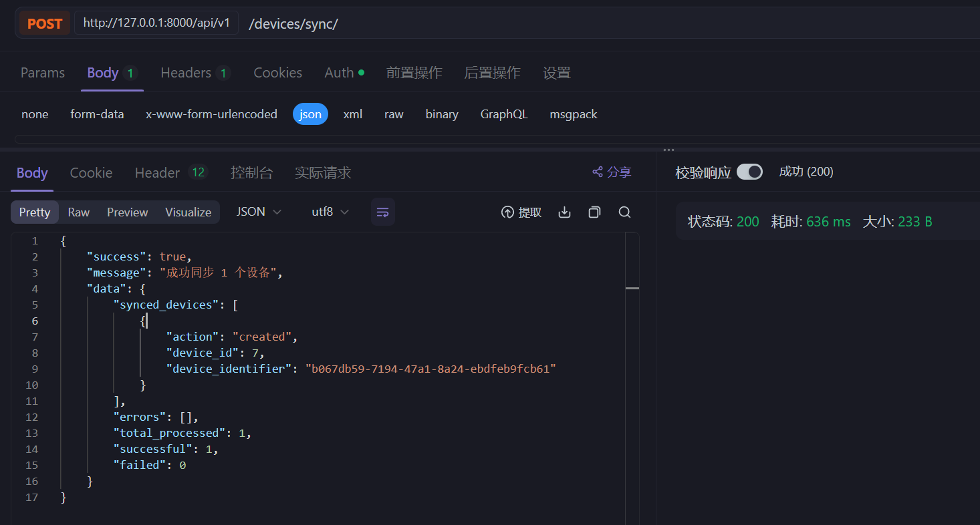
Task: Click the share (分享) icon link
Action: pyautogui.click(x=612, y=172)
